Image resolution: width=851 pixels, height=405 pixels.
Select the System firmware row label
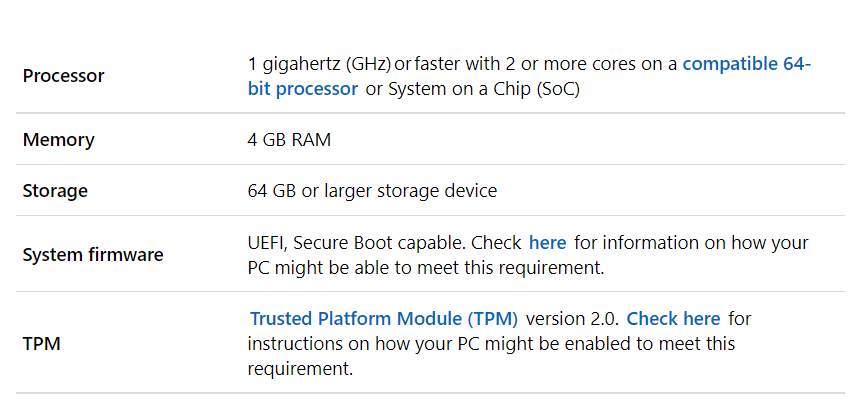point(93,255)
